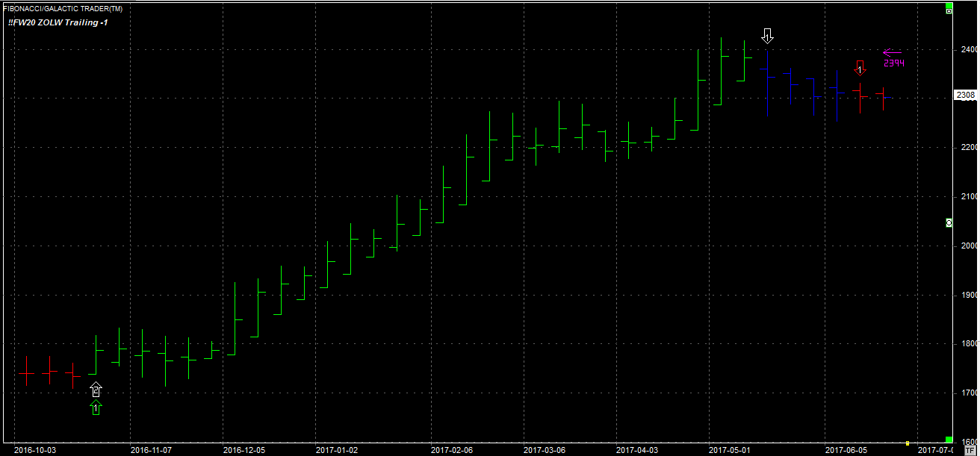Click the 2017-01-02 date label
980x456 pixels.
(336, 450)
